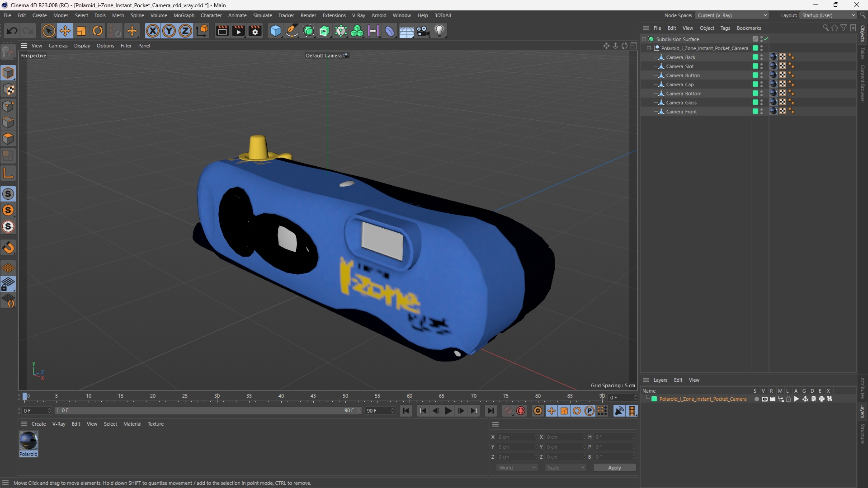Toggle layer visibility eye icon
Image resolution: width=868 pixels, height=488 pixels.
coord(764,399)
